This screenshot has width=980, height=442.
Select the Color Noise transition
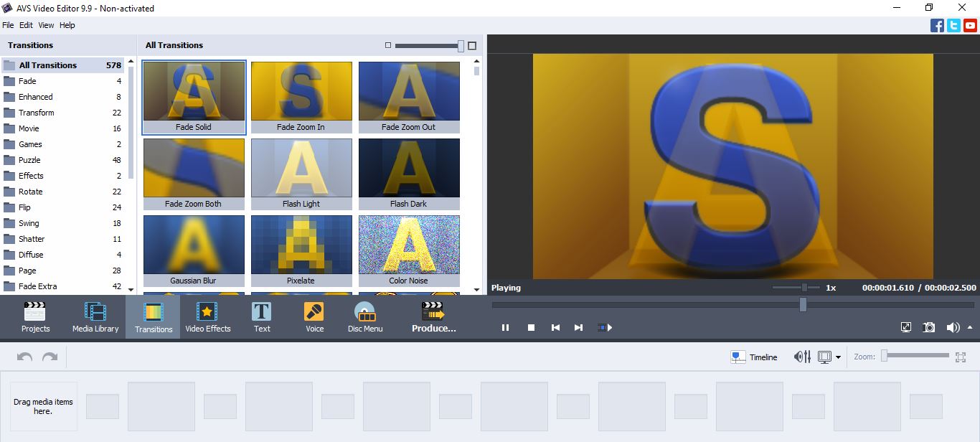point(409,250)
